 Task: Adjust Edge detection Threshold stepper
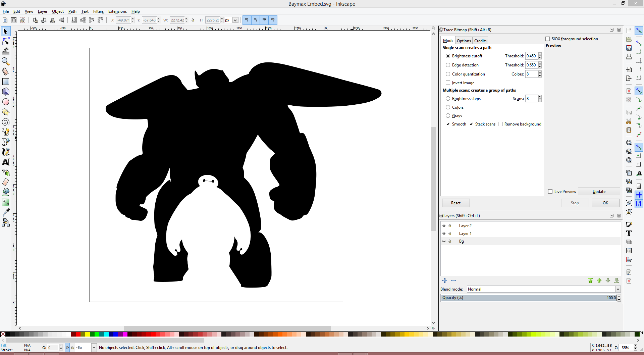tap(540, 65)
